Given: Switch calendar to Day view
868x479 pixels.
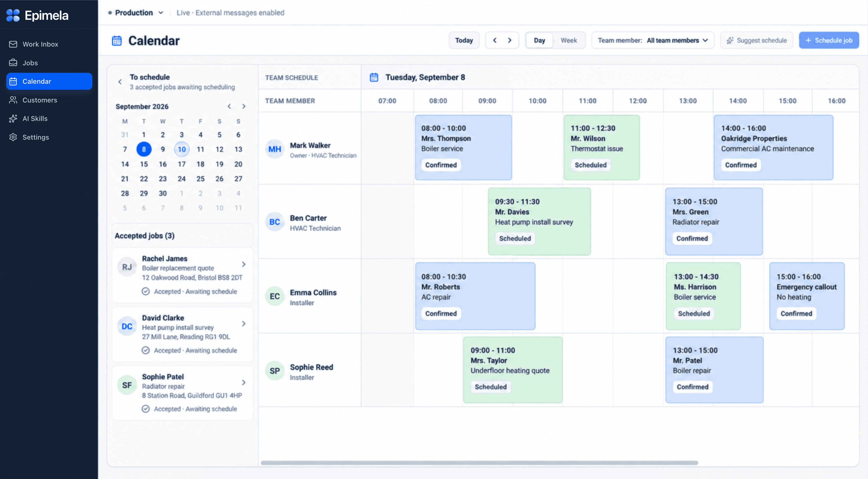Looking at the screenshot, I should pos(539,40).
